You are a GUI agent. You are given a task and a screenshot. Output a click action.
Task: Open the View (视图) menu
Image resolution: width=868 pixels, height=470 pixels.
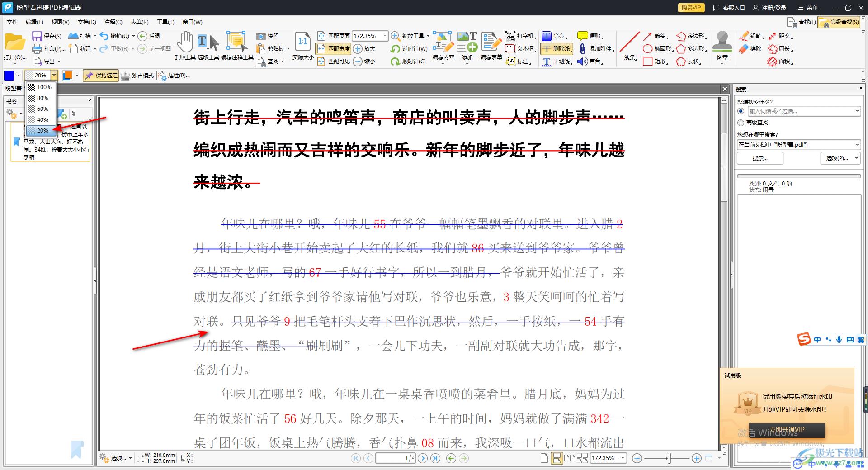(x=60, y=22)
